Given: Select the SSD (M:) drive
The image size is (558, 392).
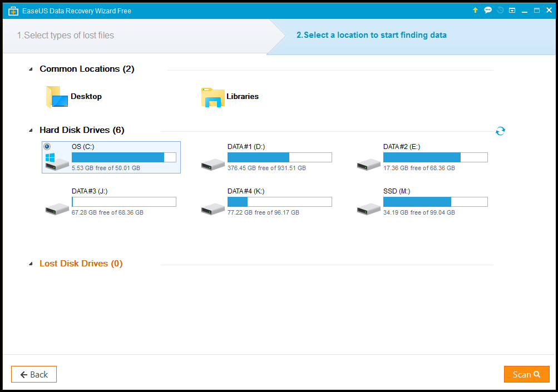Looking at the screenshot, I should 435,201.
